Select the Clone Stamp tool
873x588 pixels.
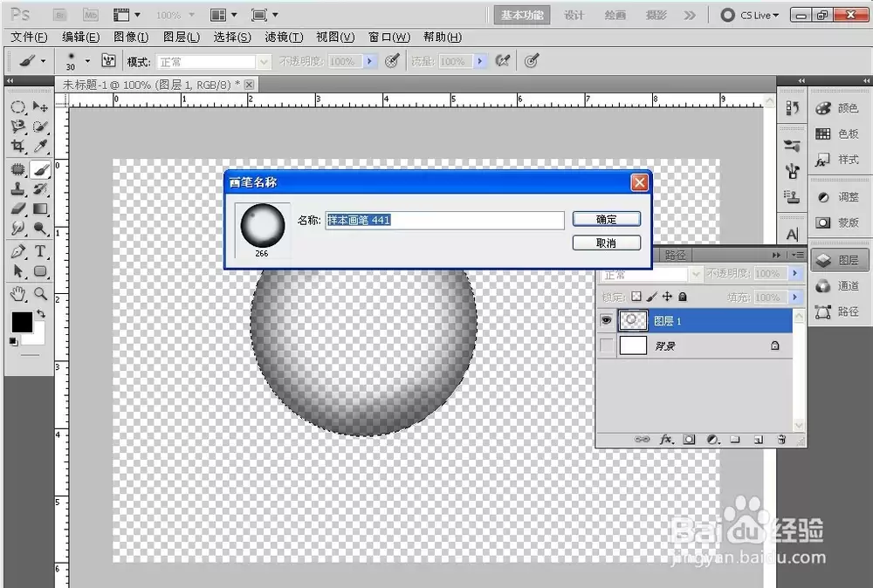(x=17, y=189)
